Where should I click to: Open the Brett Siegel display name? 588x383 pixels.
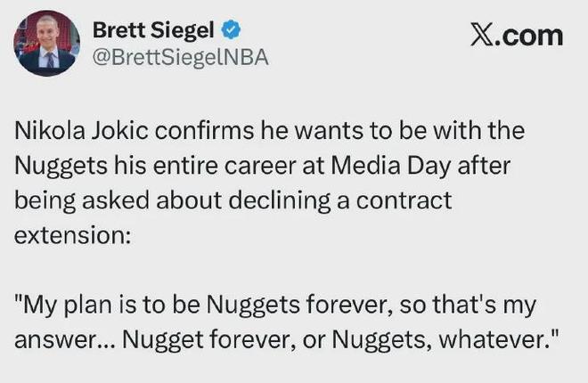(x=154, y=29)
